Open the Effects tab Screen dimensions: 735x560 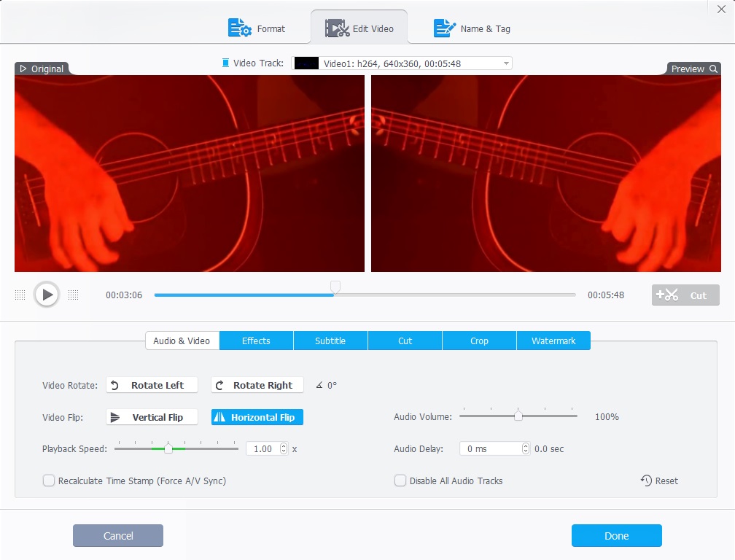[256, 340]
